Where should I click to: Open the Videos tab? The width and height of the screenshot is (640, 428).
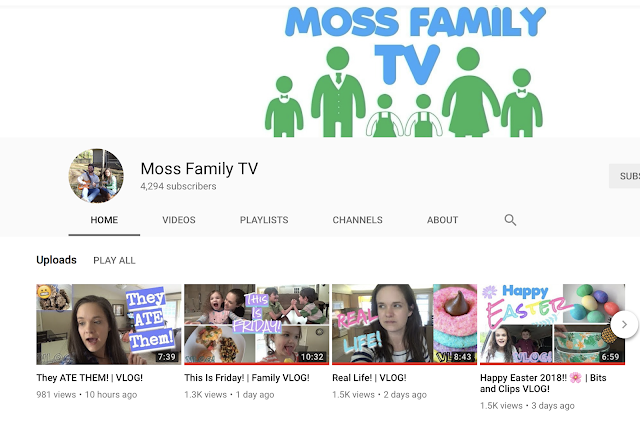pos(179,220)
